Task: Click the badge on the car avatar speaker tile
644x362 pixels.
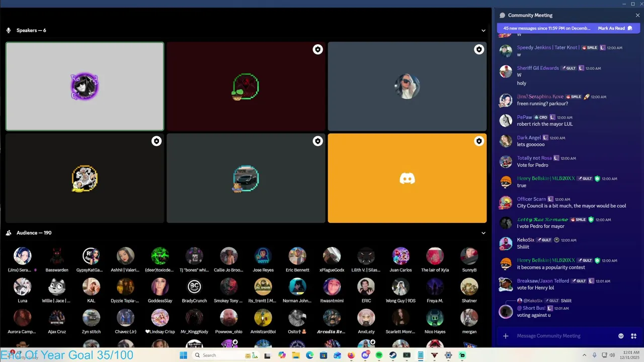Action: tap(317, 141)
